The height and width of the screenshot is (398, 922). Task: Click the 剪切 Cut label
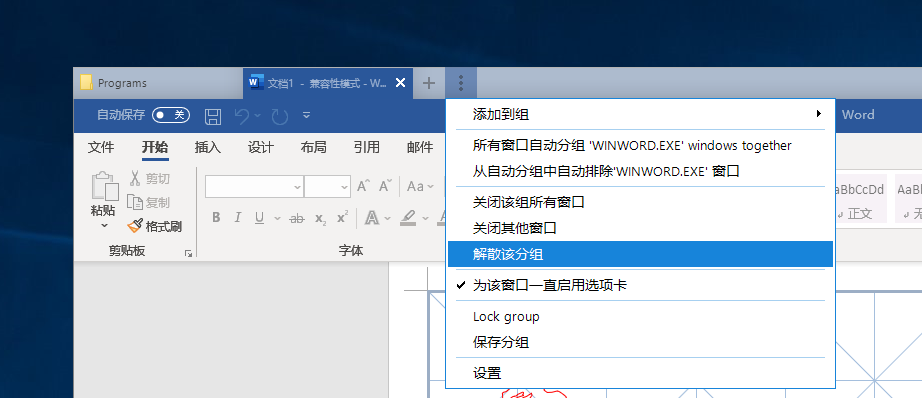coord(158,179)
